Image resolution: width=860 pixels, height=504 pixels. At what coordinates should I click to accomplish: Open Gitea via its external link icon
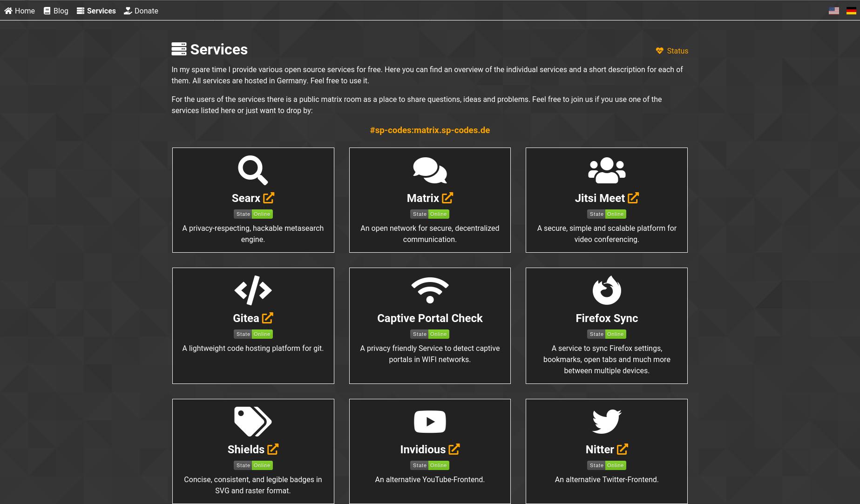pos(267,318)
